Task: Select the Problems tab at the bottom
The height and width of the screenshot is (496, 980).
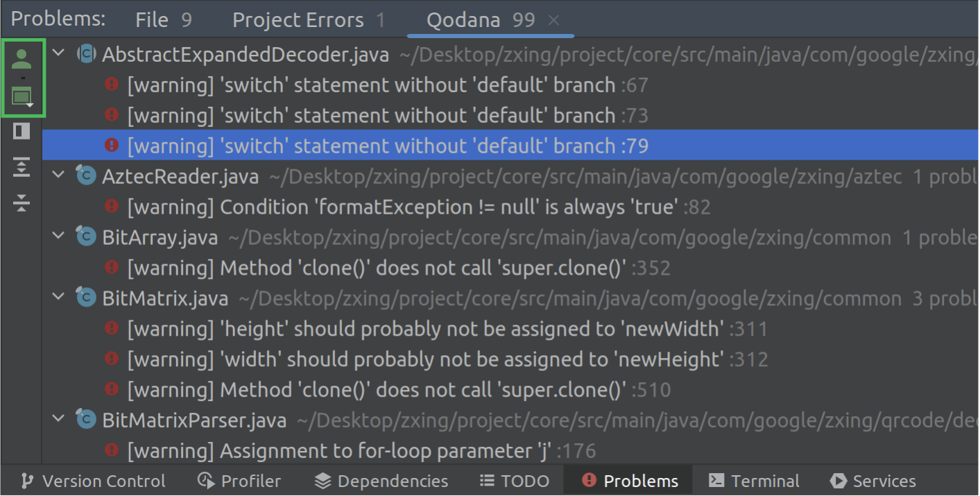Action: [x=626, y=480]
